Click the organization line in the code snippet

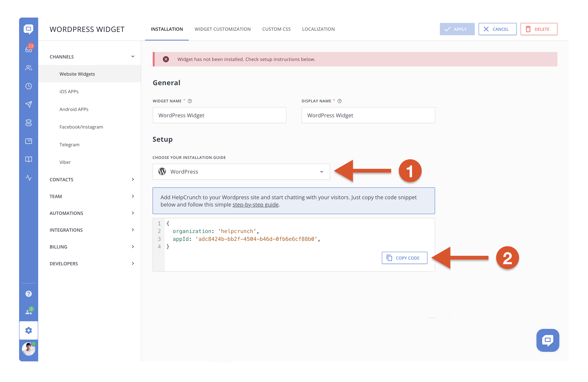pyautogui.click(x=216, y=231)
